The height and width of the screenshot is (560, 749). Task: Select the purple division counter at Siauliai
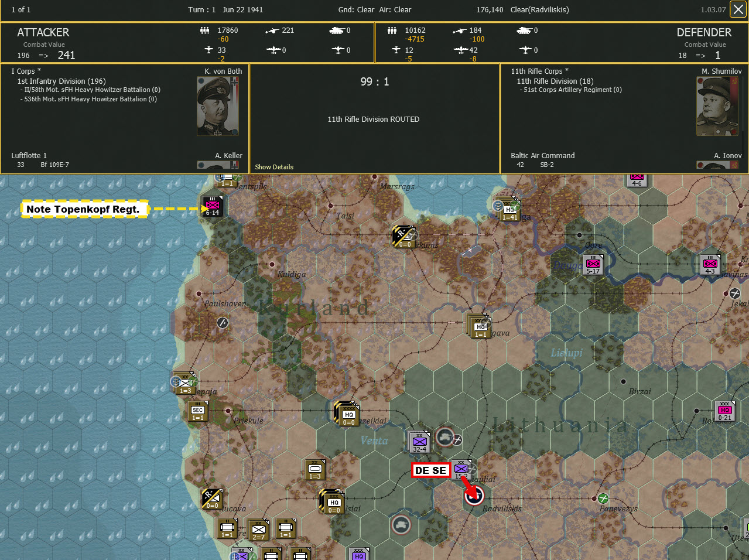coord(462,470)
